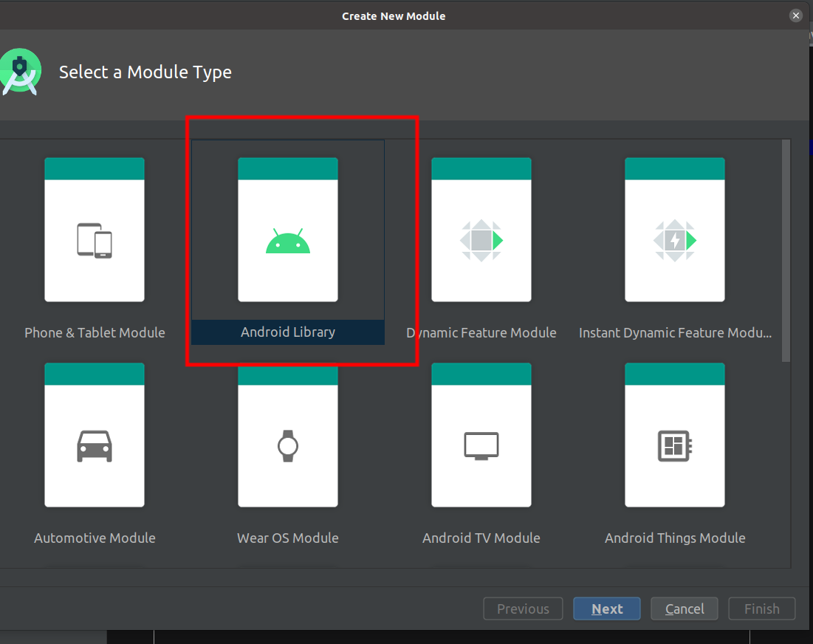Click the Android Library label
The height and width of the screenshot is (644, 813).
pos(288,332)
